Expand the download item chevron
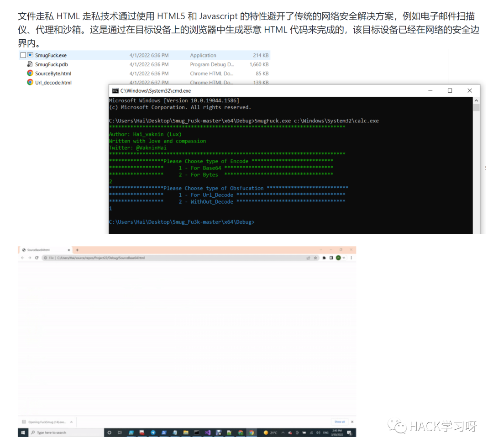The image size is (493, 448). 72,422
